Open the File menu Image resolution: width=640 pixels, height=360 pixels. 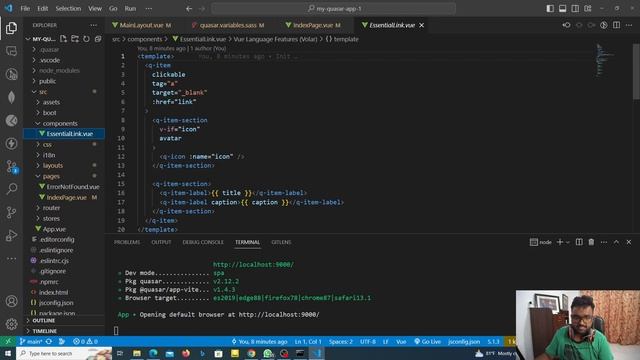click(x=25, y=9)
